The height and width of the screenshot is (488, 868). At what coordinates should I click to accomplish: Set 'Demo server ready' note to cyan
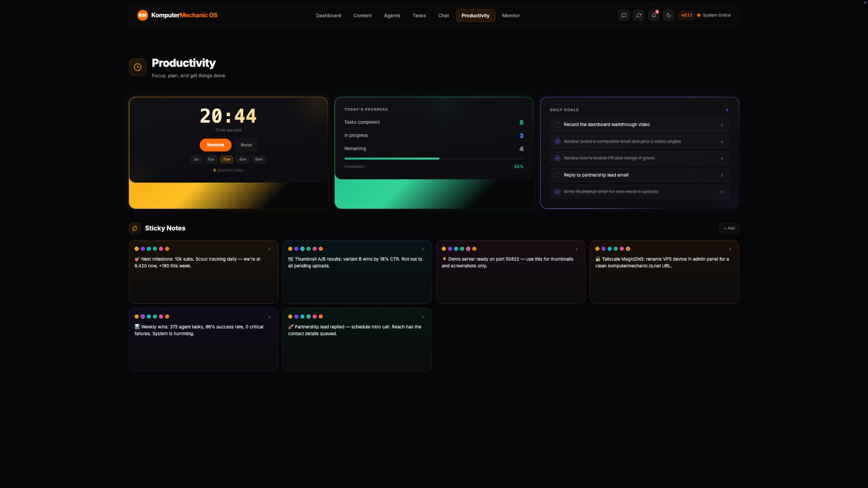tap(456, 249)
